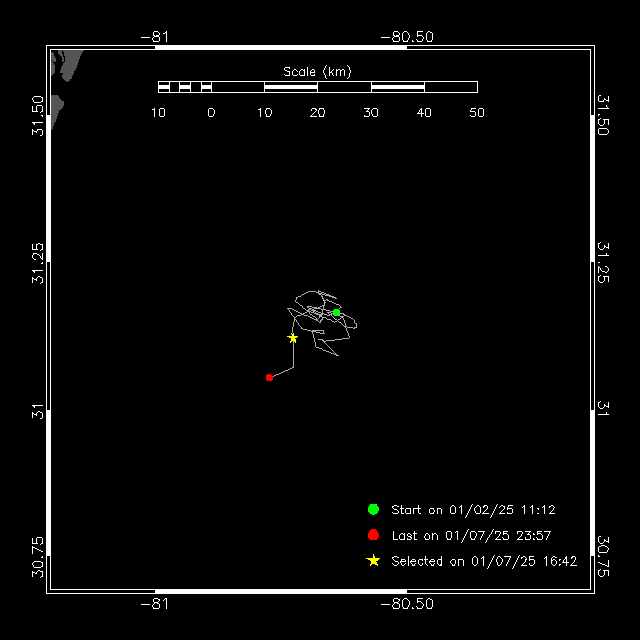
Task: Click the 0 label under the scale bar
Action: point(211,113)
